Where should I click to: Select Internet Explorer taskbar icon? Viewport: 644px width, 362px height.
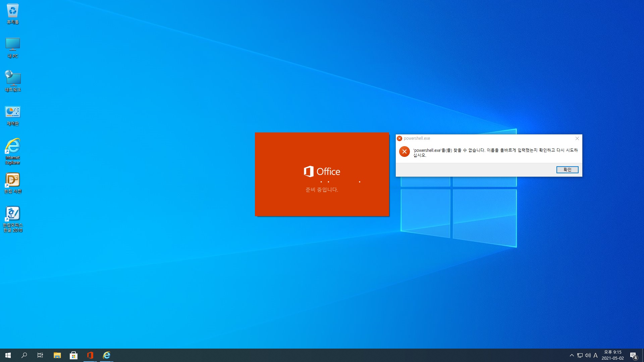(x=107, y=355)
